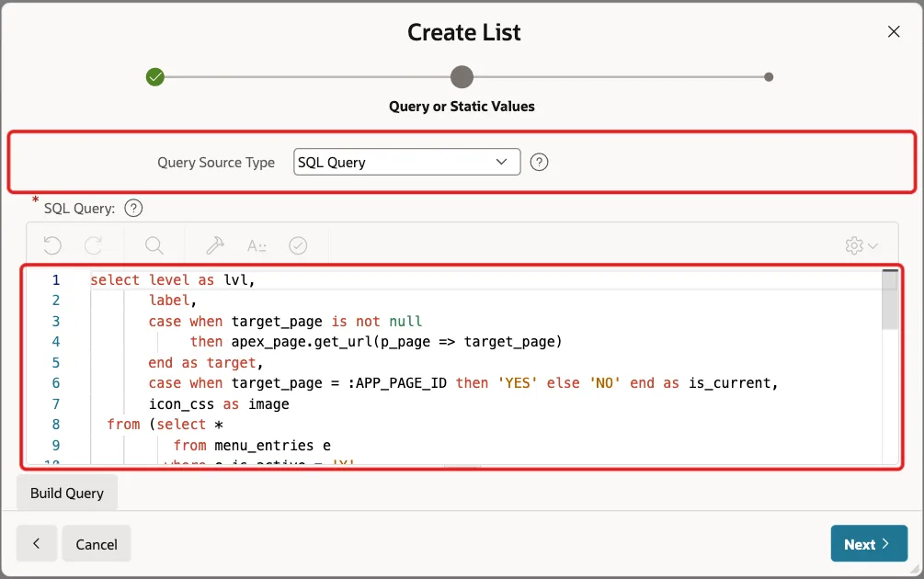Click the Next button
The image size is (924, 579).
point(869,544)
